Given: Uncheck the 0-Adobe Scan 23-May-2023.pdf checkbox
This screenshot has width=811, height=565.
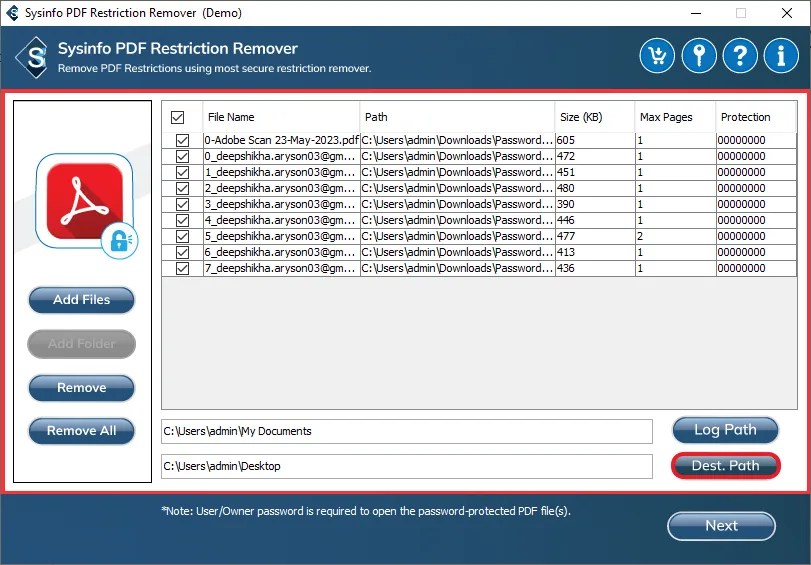Looking at the screenshot, I should 182,141.
